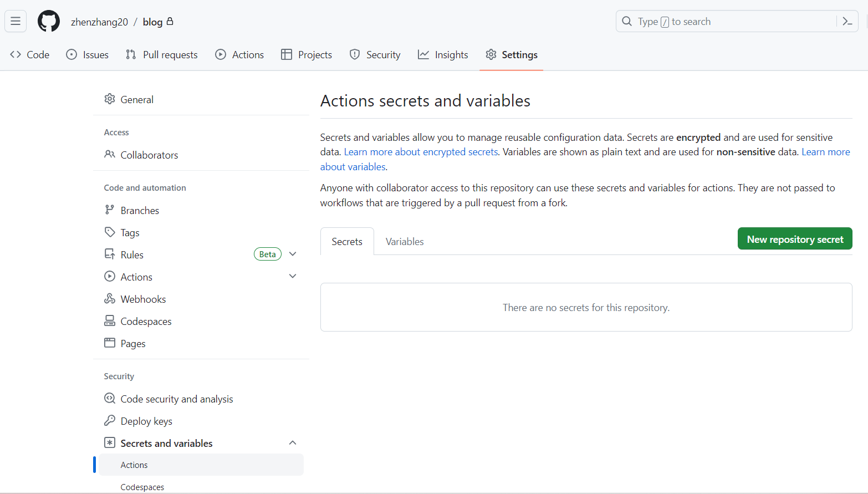868x494 pixels.
Task: Open Deploy keys settings page
Action: 146,421
